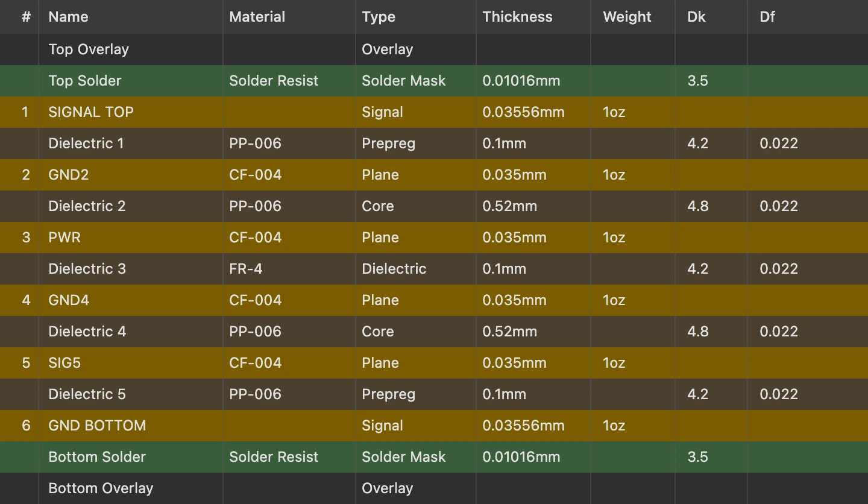Sort layers by the Name column header

(68, 17)
